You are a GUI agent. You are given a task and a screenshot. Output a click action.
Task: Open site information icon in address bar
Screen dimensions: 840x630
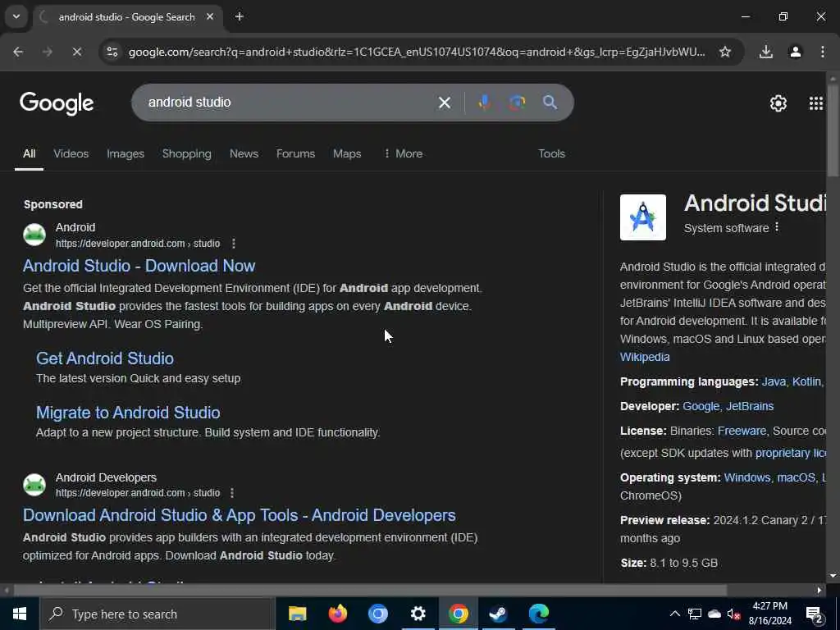112,52
